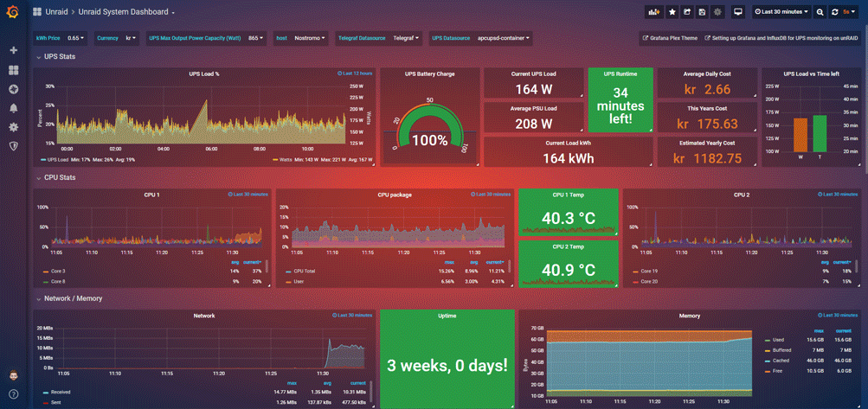Open the UPS Load % panel title menu
Screen dimensions: 868x409
point(204,74)
